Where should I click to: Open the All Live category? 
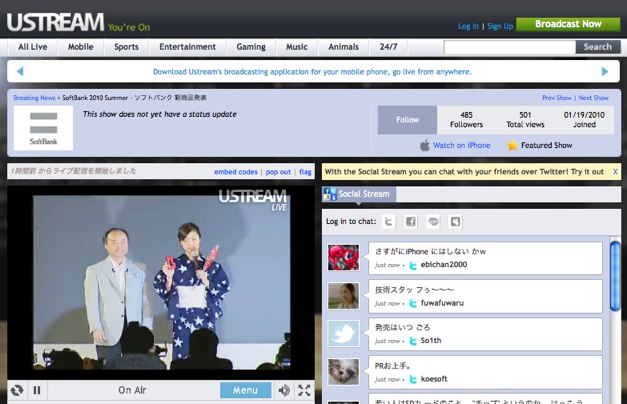[x=32, y=47]
